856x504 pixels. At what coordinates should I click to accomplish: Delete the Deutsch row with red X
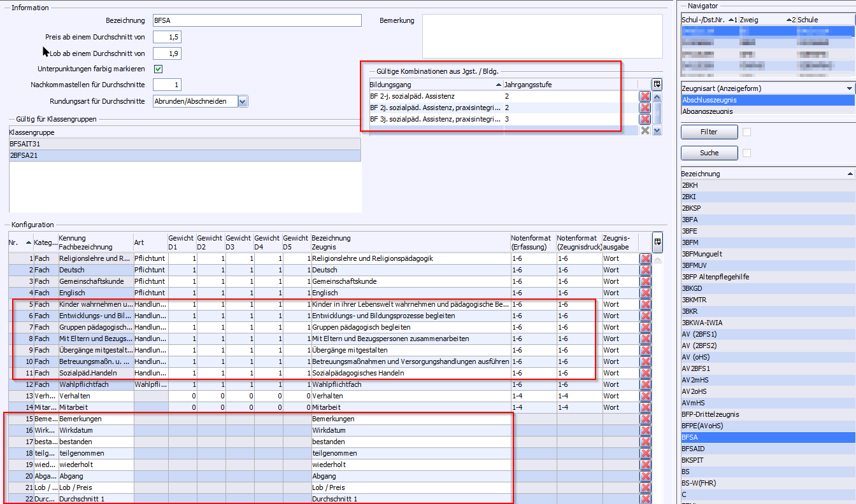tap(645, 270)
